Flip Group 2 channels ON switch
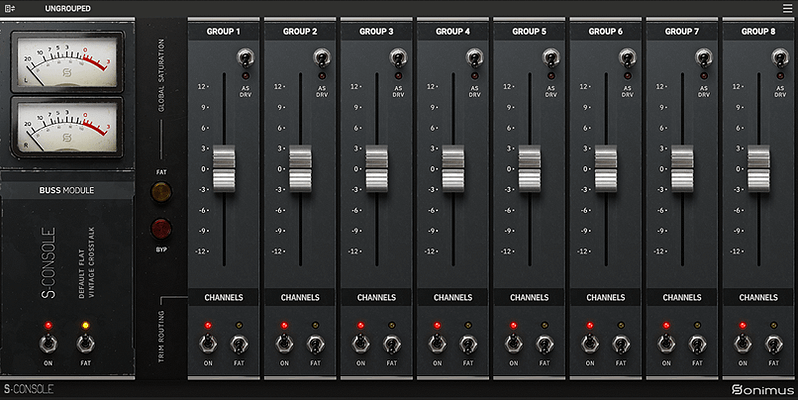The width and height of the screenshot is (798, 400). (x=284, y=344)
